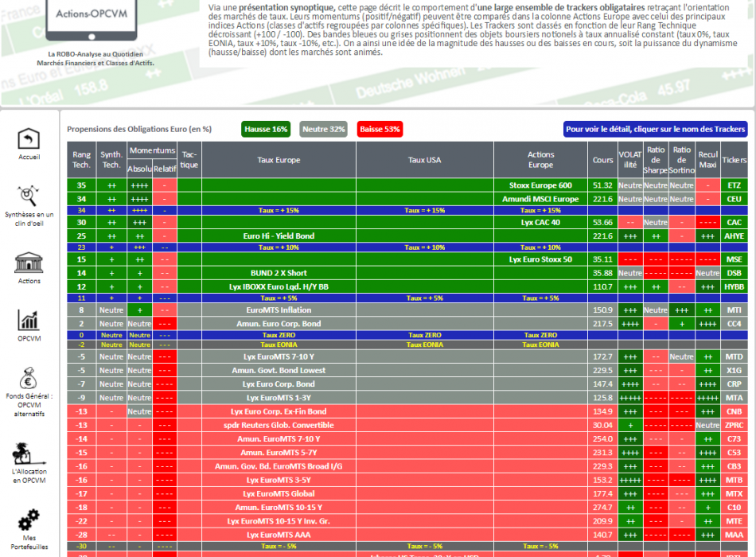Image resolution: width=756 pixels, height=557 pixels.
Task: Click the ETZ ticker cell
Action: coord(735,185)
